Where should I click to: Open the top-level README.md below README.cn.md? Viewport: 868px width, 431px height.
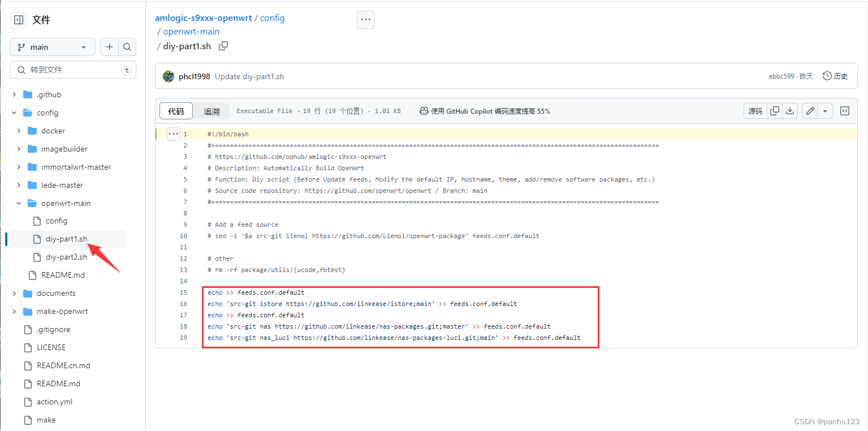click(x=58, y=383)
